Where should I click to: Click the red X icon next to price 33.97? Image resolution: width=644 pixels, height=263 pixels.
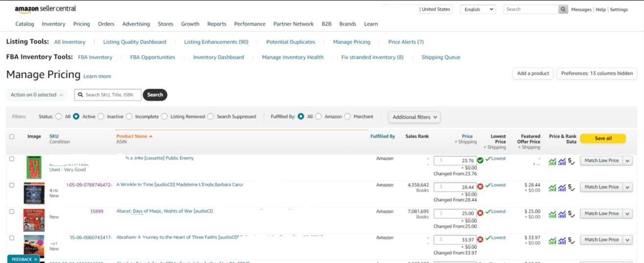[480, 239]
